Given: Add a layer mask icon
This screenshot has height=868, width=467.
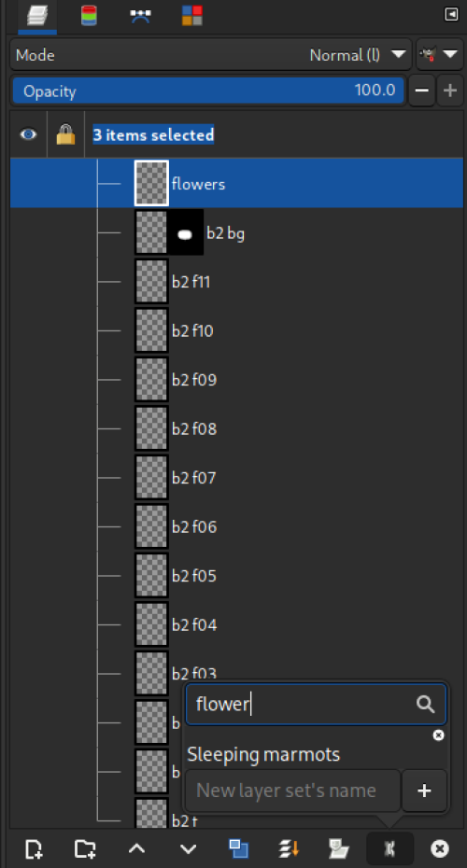Looking at the screenshot, I should pos(338,848).
